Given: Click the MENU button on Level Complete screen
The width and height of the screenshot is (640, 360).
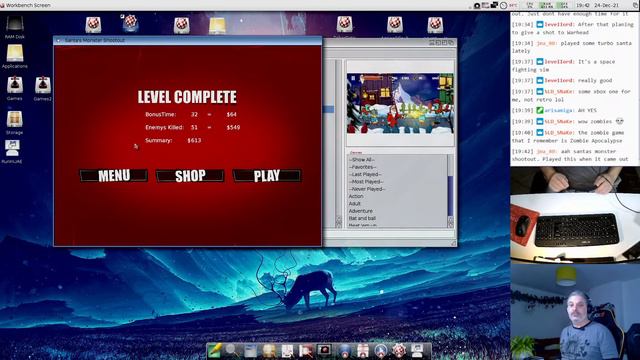Looking at the screenshot, I should [114, 176].
